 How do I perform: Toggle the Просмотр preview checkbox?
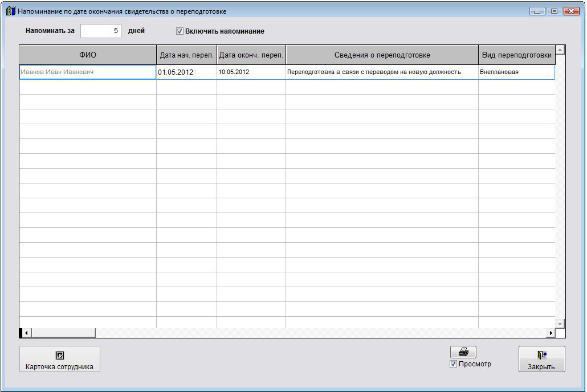tap(454, 364)
